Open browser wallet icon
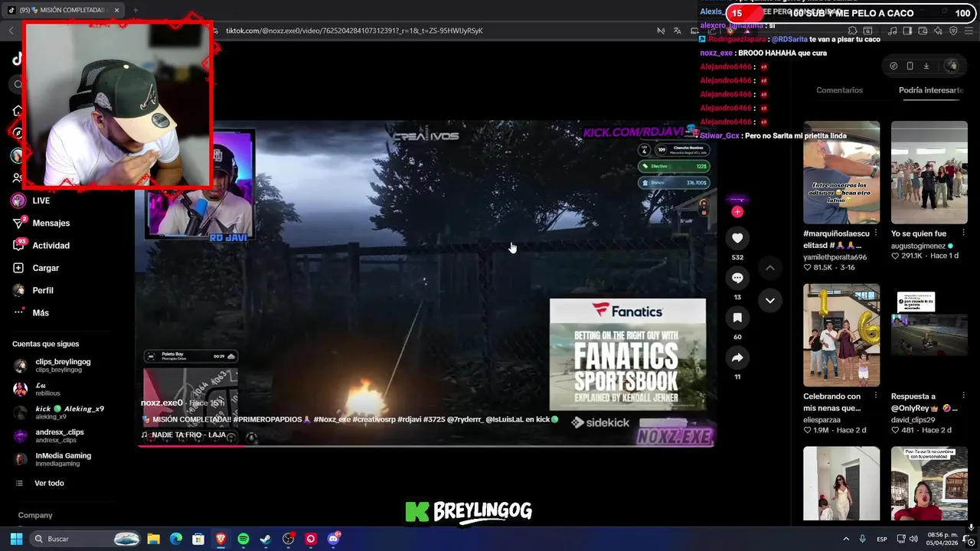Viewport: 980px width, 551px height. (x=923, y=31)
